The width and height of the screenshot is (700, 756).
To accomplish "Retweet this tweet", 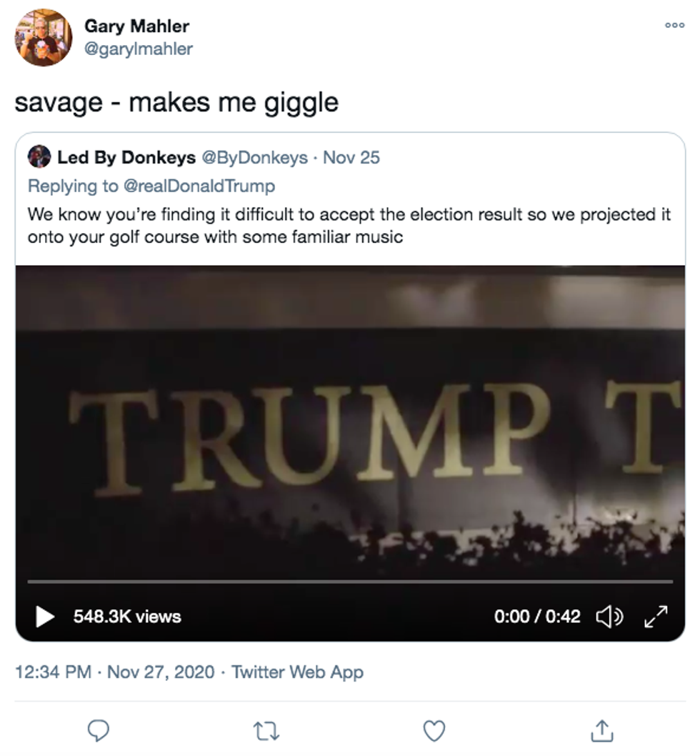I will (x=266, y=730).
